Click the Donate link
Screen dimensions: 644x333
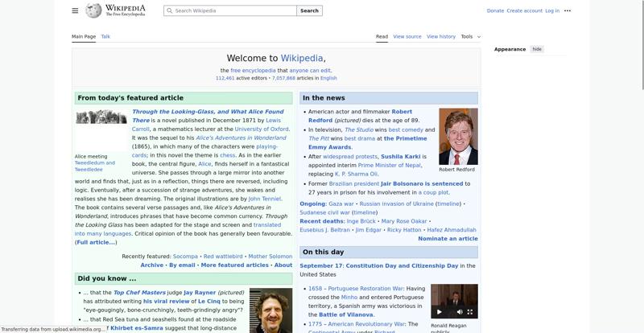pyautogui.click(x=495, y=10)
